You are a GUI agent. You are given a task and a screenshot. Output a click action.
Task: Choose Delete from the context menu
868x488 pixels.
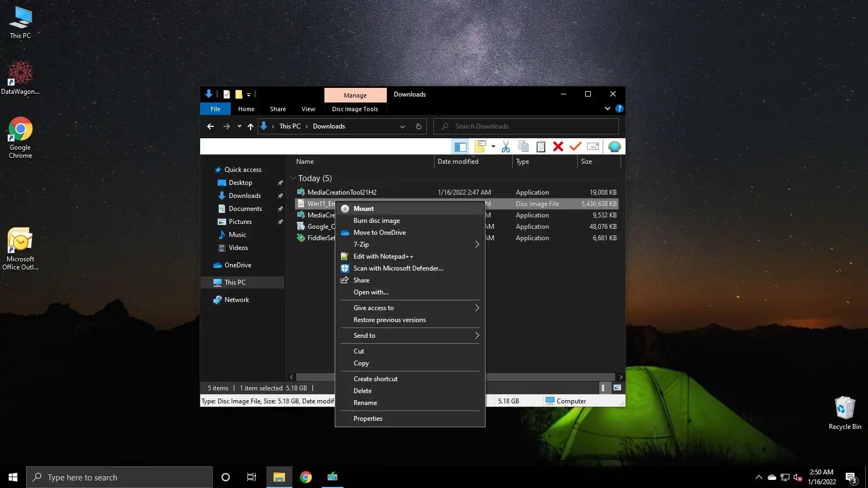[410, 391]
